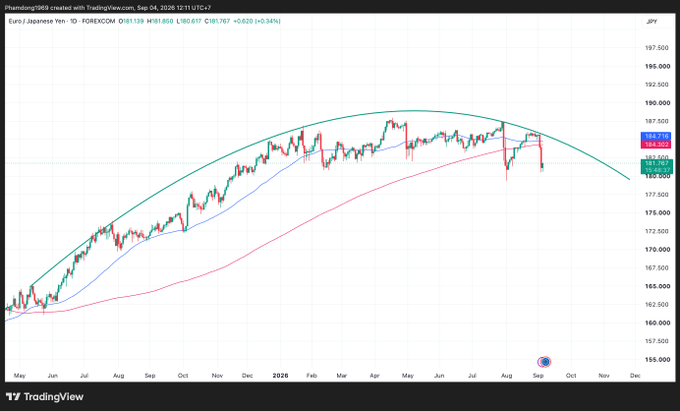This screenshot has height=411, width=680.
Task: Click the 157.500 price axis label
Action: pos(657,341)
